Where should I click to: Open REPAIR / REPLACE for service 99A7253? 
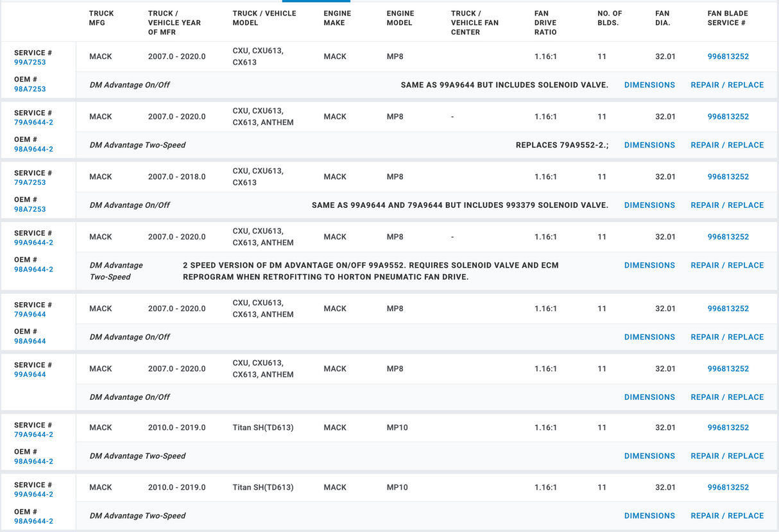click(727, 85)
